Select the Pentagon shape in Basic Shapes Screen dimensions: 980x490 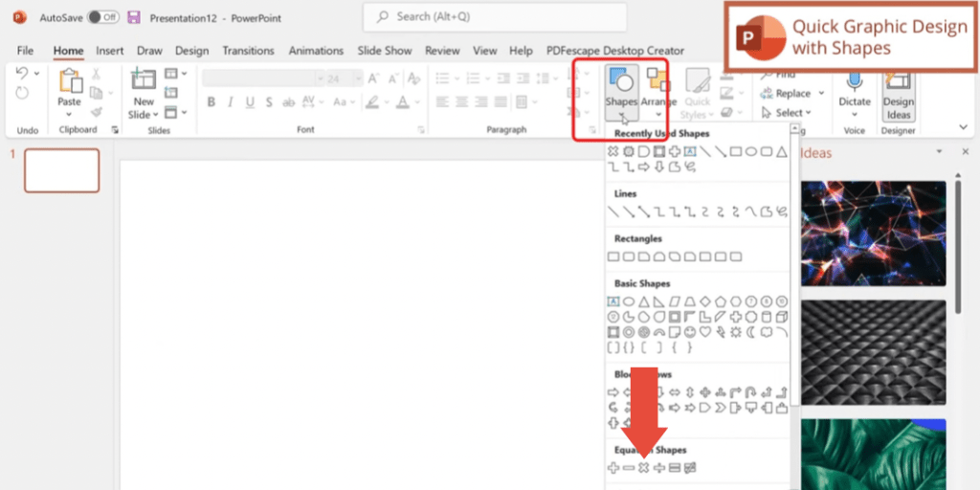[721, 301]
